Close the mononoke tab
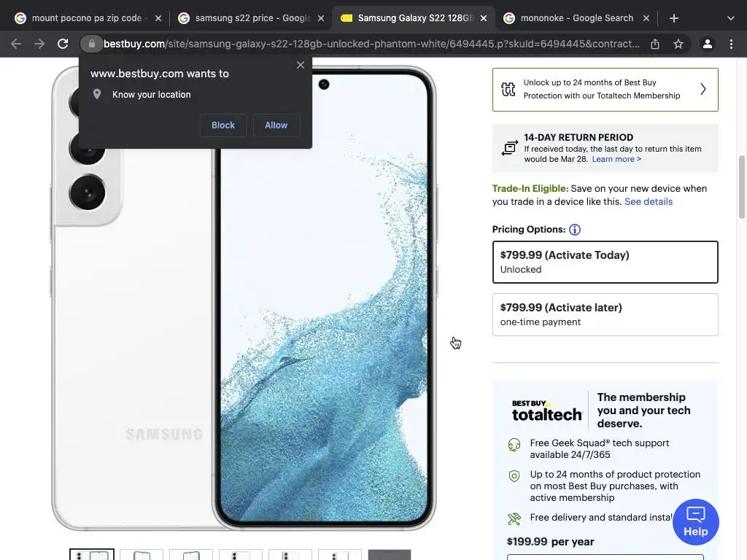The image size is (747, 560). point(646,18)
